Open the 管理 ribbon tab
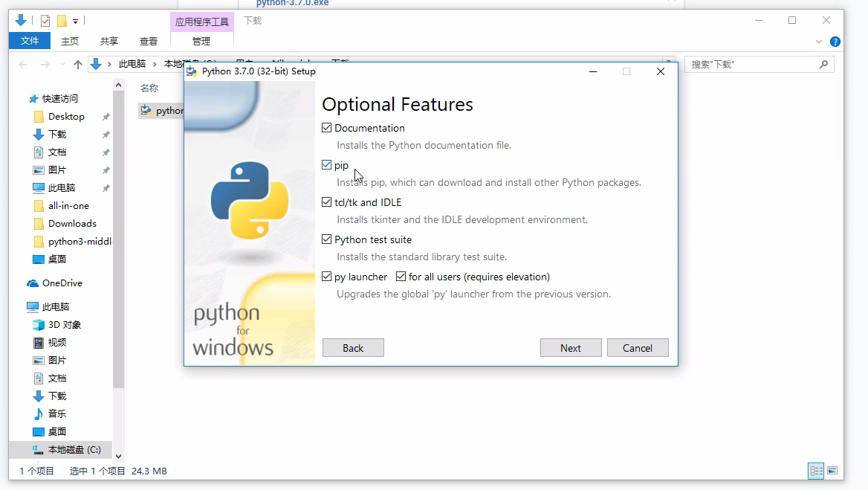This screenshot has height=490, width=868. coord(201,41)
